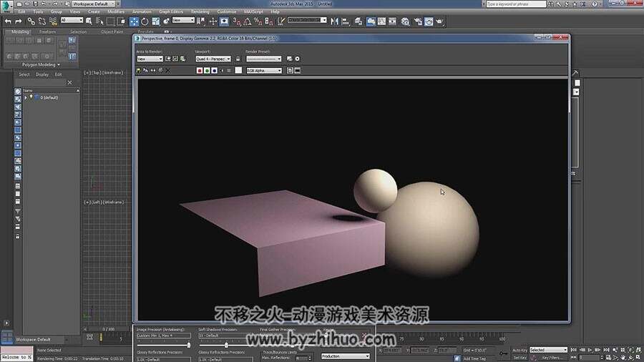Open the Create menu
The width and height of the screenshot is (644, 362).
pyautogui.click(x=94, y=12)
